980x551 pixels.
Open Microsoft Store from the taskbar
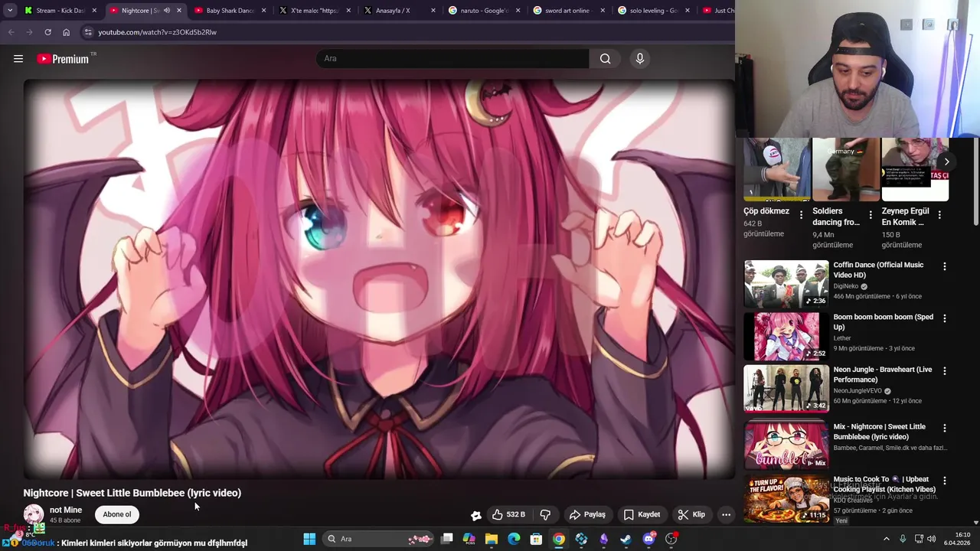click(536, 539)
